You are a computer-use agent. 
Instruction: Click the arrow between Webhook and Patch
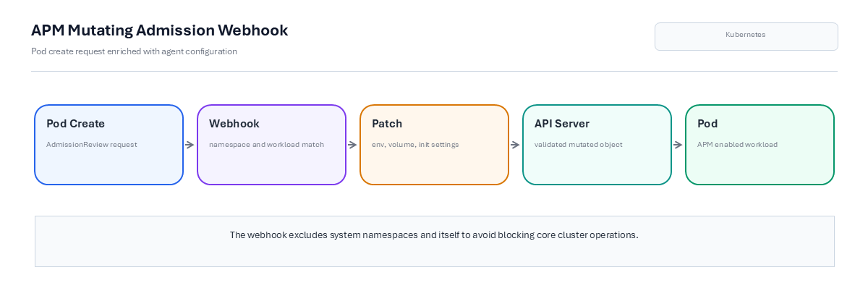[x=353, y=145]
